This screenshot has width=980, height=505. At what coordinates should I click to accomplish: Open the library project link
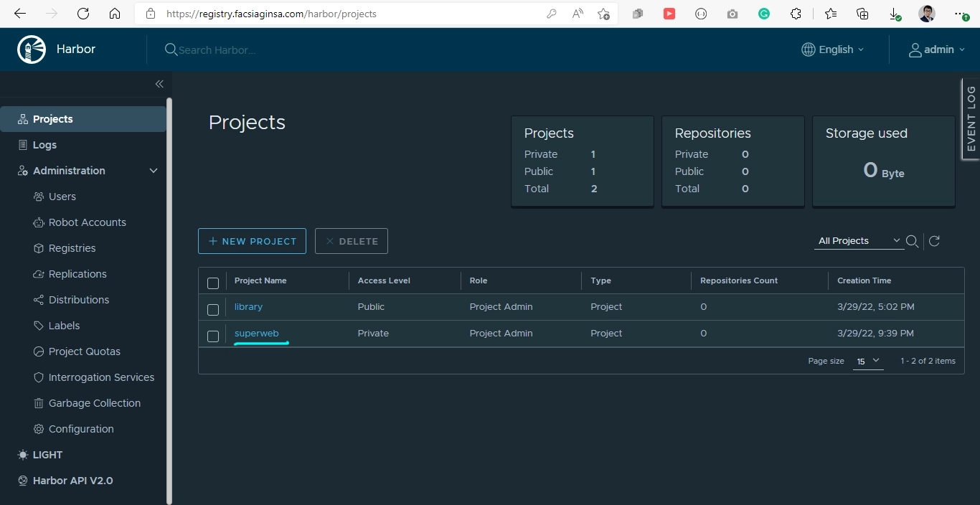[x=248, y=306]
